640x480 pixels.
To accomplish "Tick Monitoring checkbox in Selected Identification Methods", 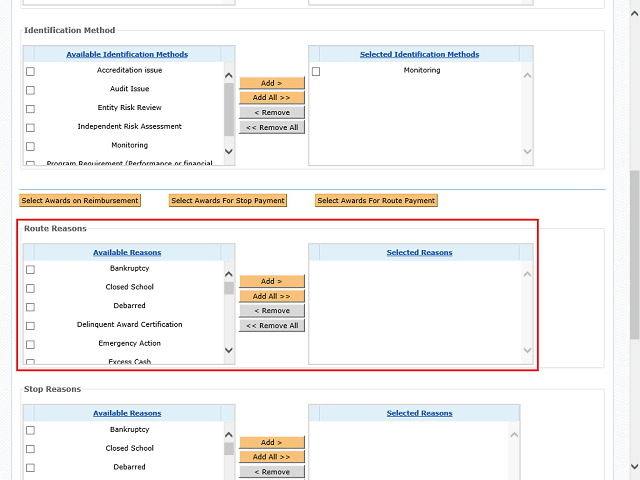I will (x=316, y=71).
